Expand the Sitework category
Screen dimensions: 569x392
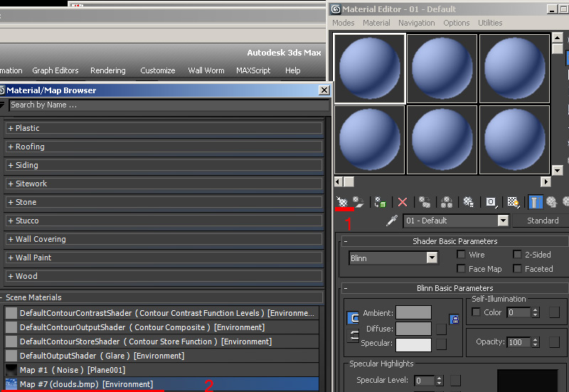click(164, 184)
